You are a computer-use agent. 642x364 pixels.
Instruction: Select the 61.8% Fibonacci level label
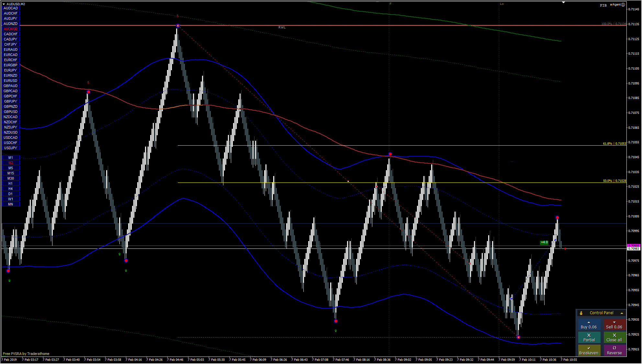point(614,143)
